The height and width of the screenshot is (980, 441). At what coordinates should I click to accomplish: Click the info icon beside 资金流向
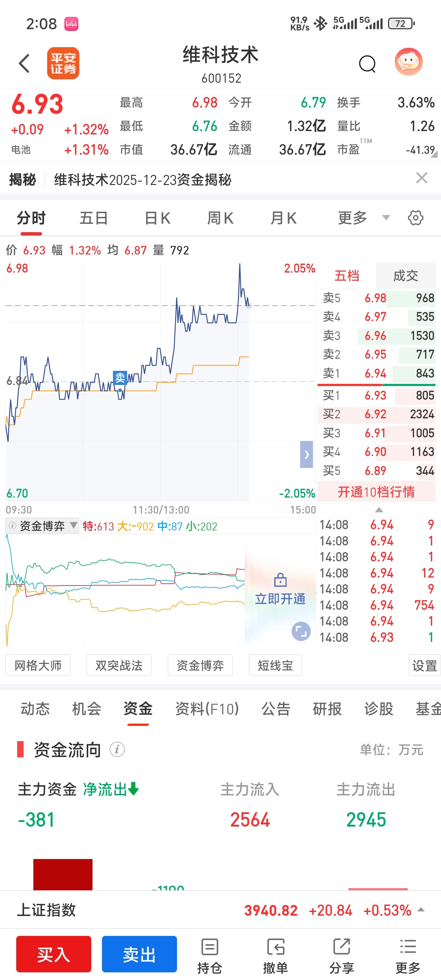[117, 749]
